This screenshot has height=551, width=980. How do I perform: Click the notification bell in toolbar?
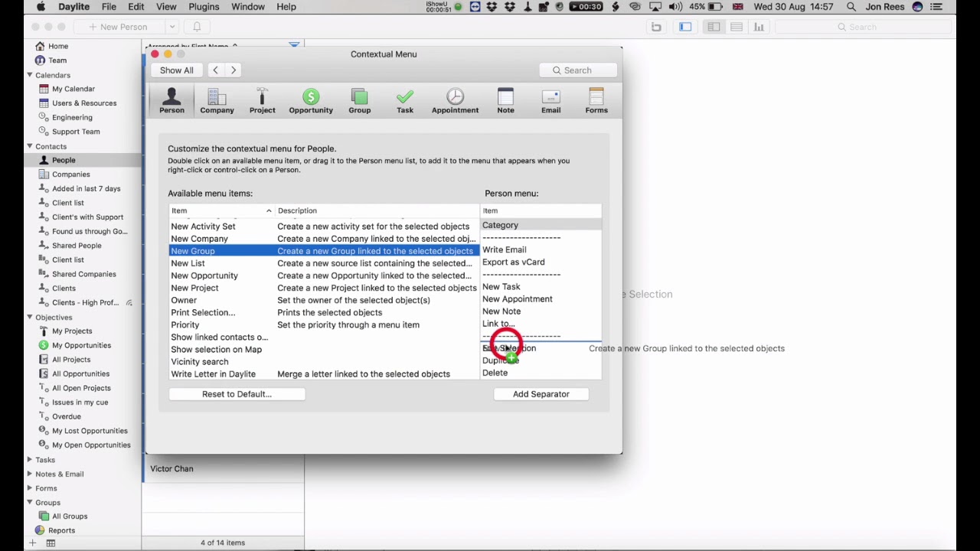197,27
